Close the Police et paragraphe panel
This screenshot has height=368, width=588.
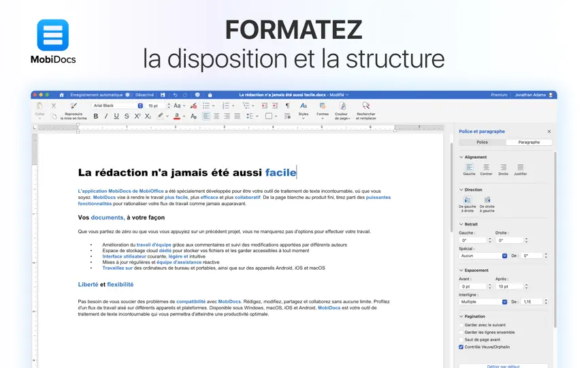tap(549, 132)
